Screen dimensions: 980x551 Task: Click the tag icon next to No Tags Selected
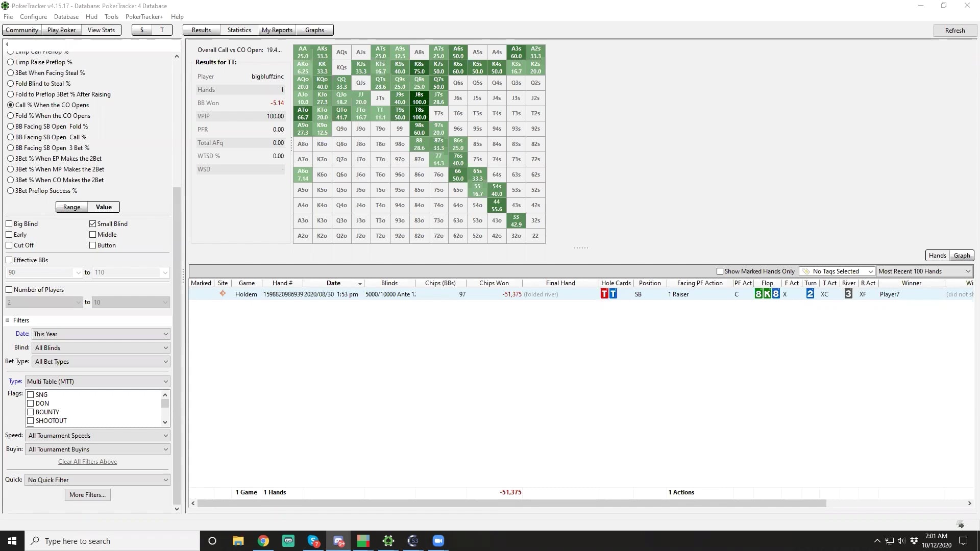806,271
